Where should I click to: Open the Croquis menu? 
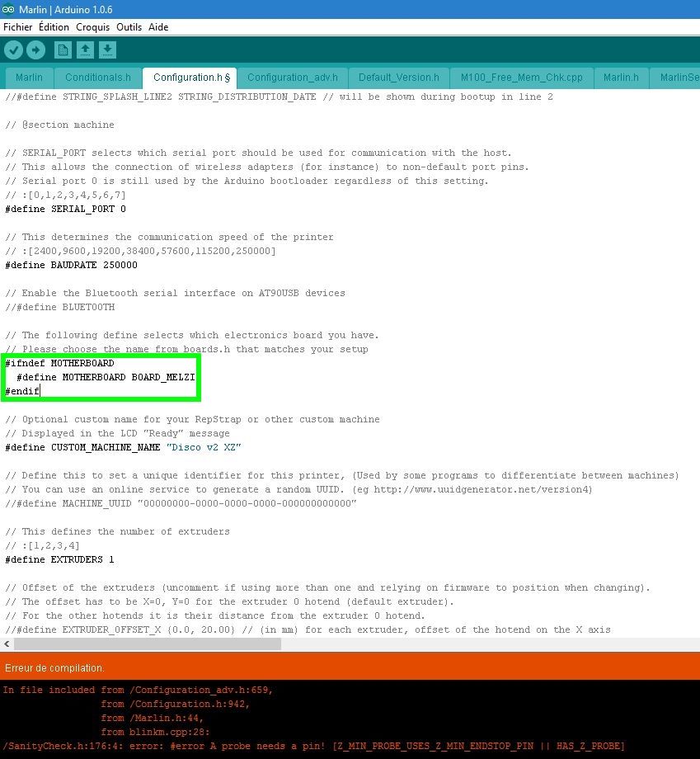pyautogui.click(x=93, y=27)
